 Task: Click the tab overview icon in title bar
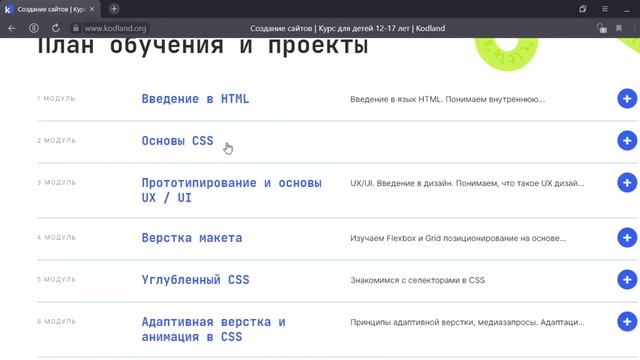[583, 9]
